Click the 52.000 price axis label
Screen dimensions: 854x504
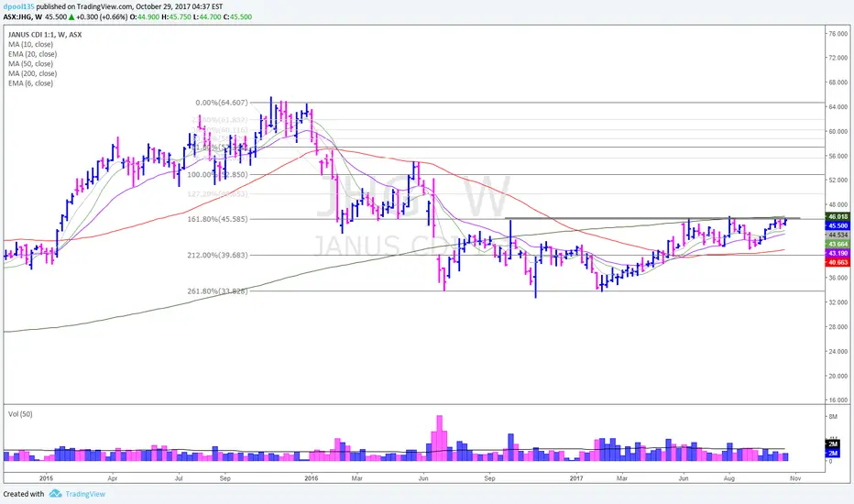838,181
